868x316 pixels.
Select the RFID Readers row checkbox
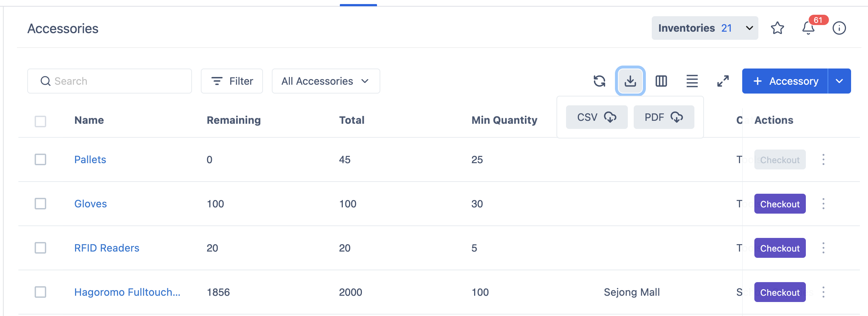(x=40, y=248)
